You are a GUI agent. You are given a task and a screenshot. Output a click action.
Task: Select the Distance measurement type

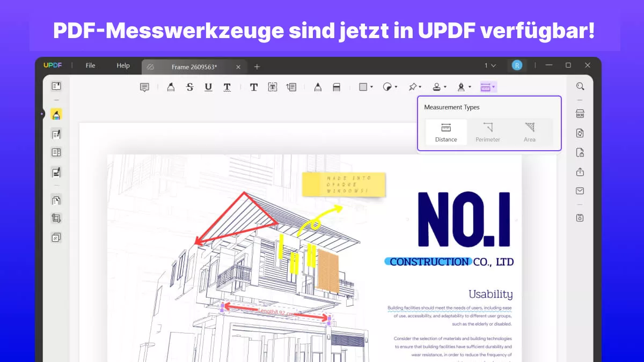[x=445, y=132]
